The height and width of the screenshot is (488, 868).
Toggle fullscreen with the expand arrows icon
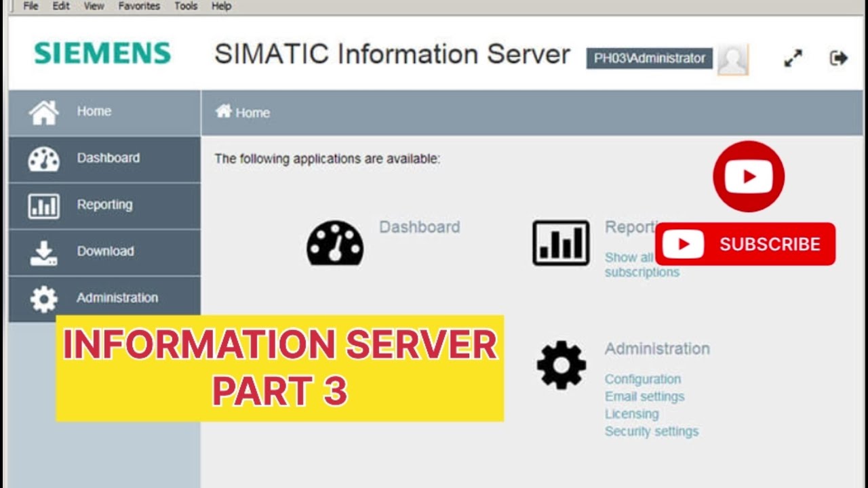tap(793, 58)
